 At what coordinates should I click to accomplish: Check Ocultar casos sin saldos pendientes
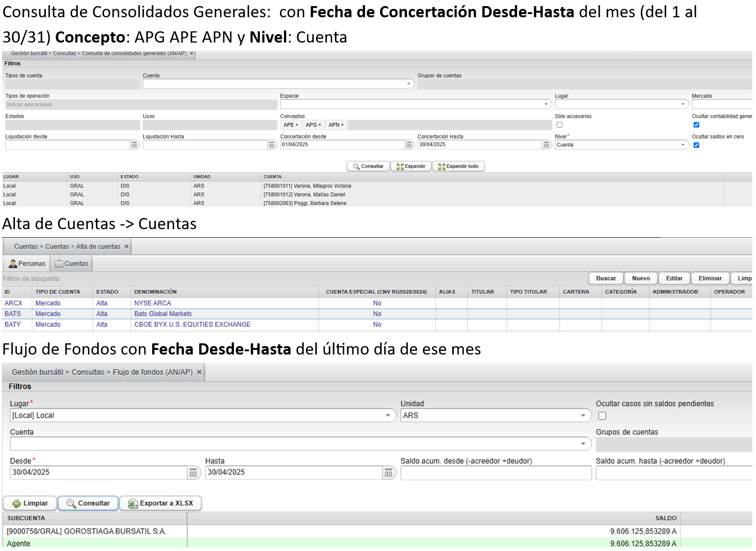602,416
